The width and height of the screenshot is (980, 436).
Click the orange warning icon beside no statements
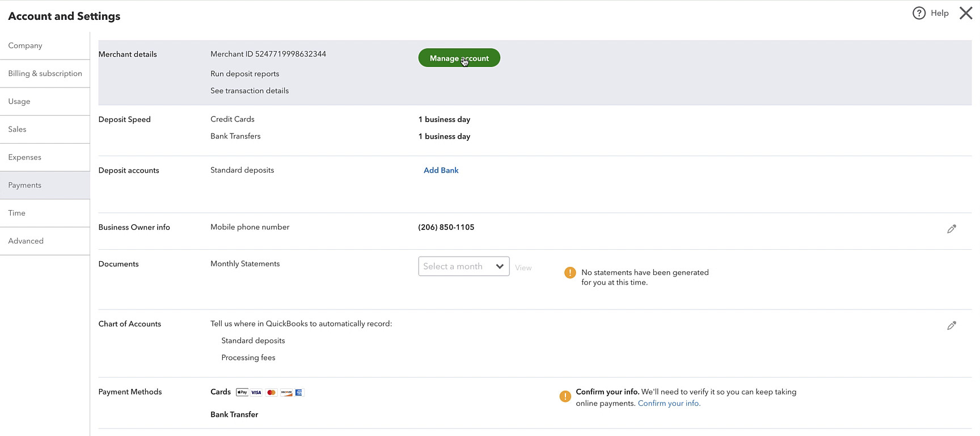570,272
